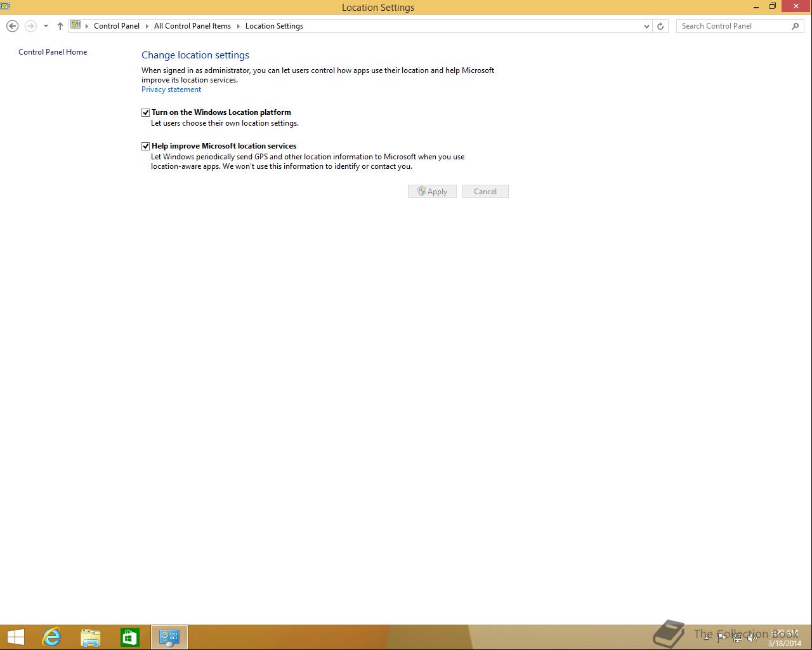812x650 pixels.
Task: Open recent locations dropdown arrow
Action: (46, 26)
